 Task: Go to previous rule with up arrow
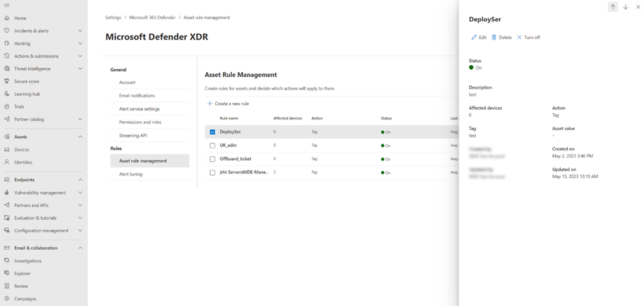click(x=613, y=6)
